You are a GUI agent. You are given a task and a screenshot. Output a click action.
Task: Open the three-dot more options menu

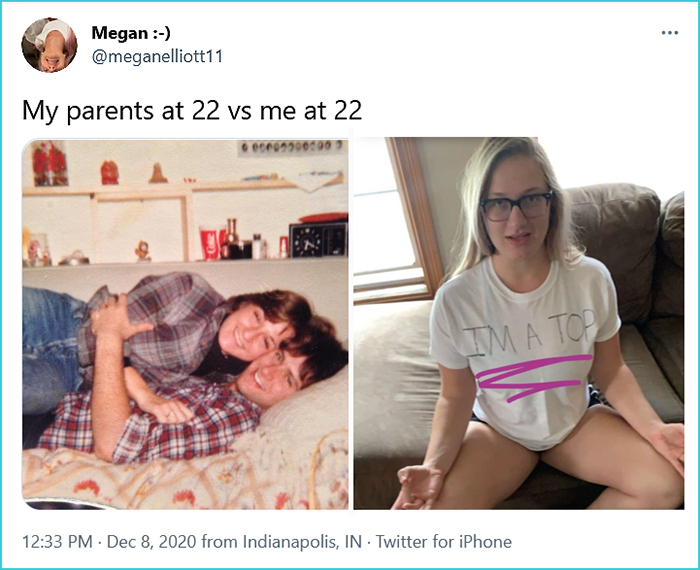click(670, 33)
